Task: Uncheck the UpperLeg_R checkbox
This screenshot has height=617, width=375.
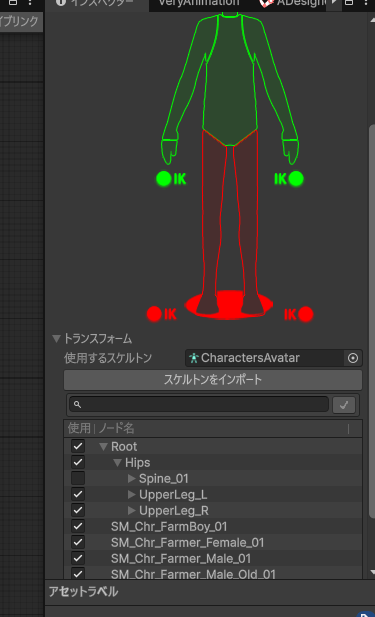Action: pos(78,510)
